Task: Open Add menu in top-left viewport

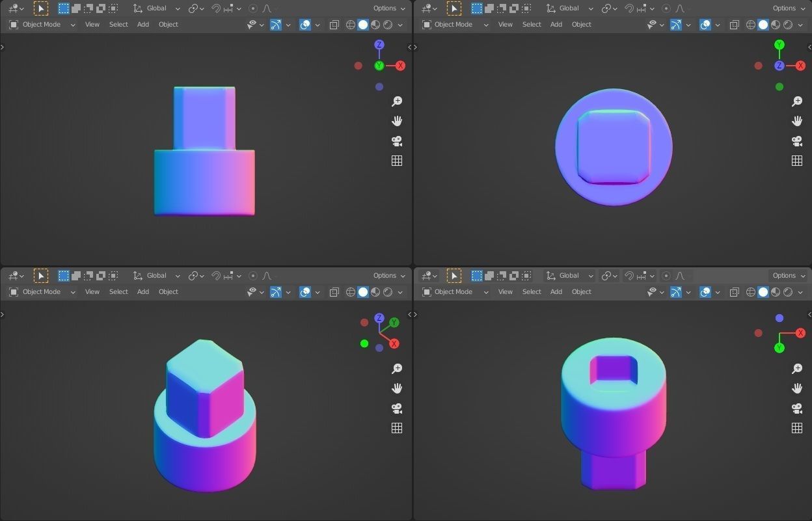Action: pos(143,25)
